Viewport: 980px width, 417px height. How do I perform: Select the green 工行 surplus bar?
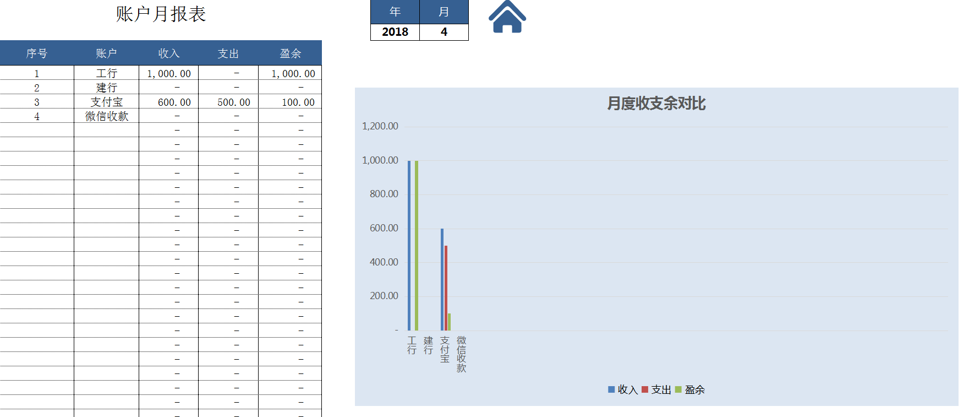click(417, 245)
